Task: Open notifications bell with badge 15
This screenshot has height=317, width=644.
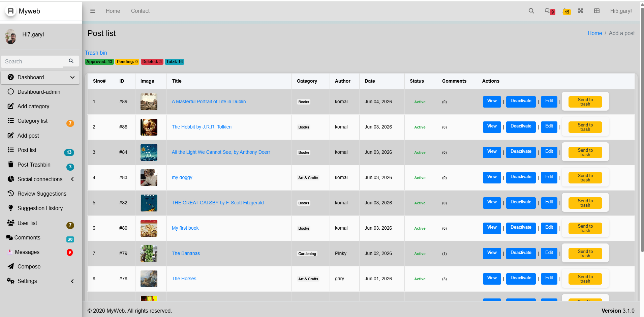Action: pyautogui.click(x=566, y=11)
